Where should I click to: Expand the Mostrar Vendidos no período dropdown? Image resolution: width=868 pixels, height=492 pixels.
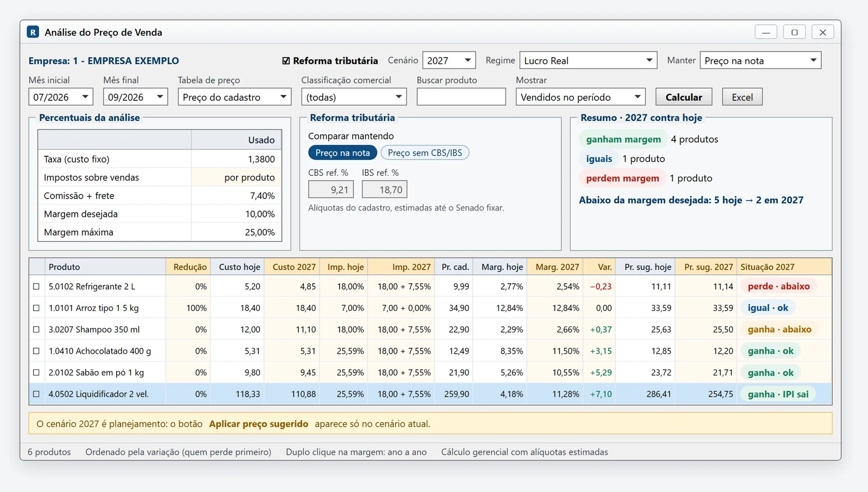tap(580, 97)
